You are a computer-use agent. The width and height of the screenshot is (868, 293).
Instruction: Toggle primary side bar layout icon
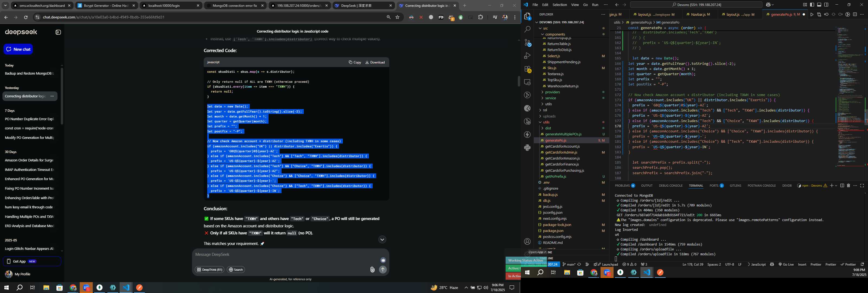(x=812, y=5)
